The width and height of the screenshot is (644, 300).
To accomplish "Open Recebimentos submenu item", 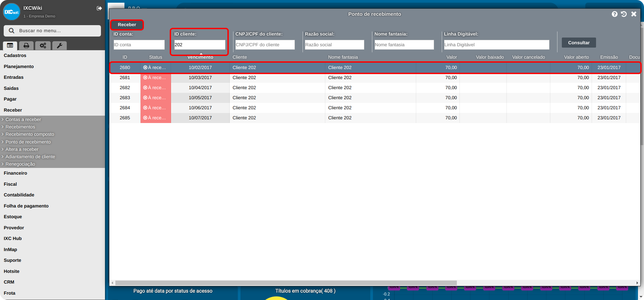I will (20, 127).
